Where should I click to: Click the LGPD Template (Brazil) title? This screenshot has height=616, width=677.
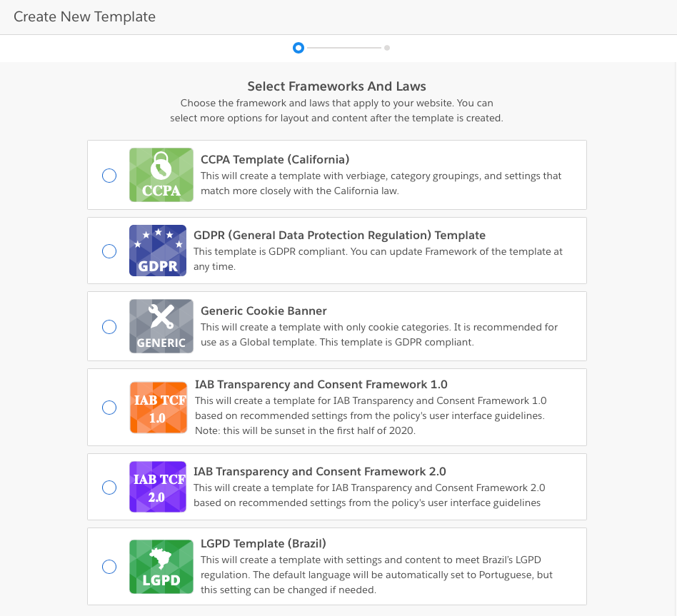point(264,543)
